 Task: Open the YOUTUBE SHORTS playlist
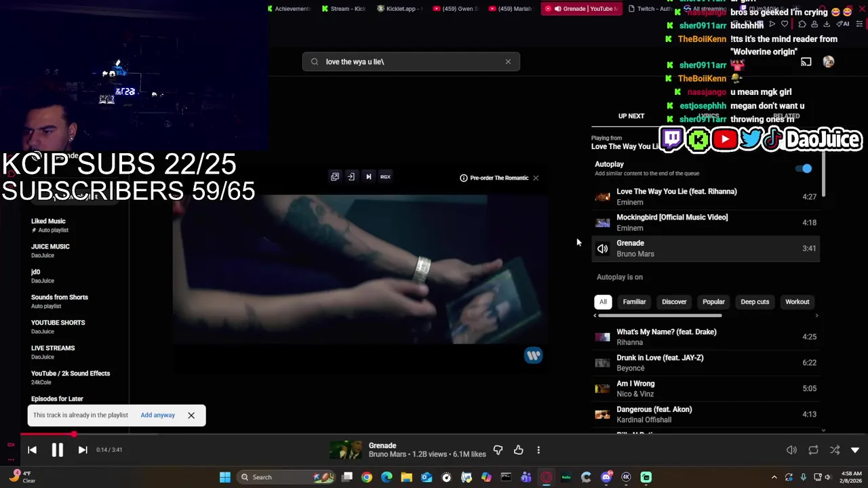click(58, 323)
